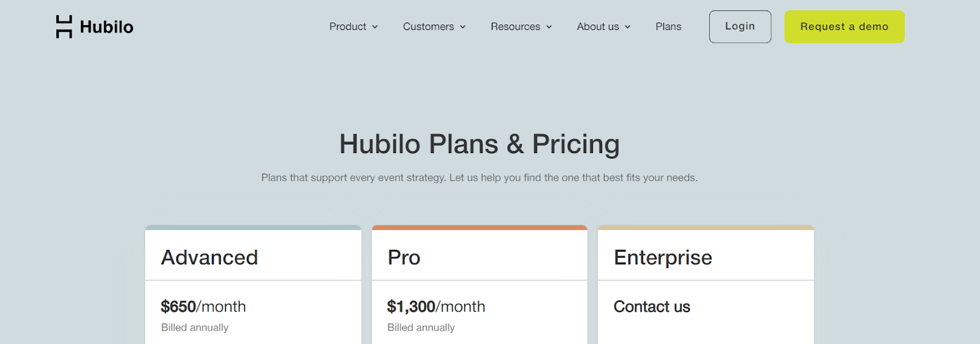Image resolution: width=980 pixels, height=344 pixels.
Task: Click the Request a demo button
Action: tap(844, 27)
